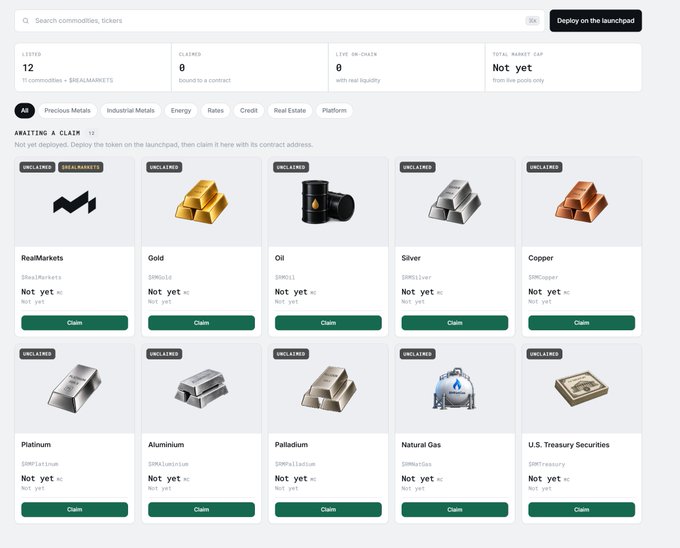Click the UNCLAIMED badge on Treasury card
The width and height of the screenshot is (680, 548).
click(x=544, y=354)
